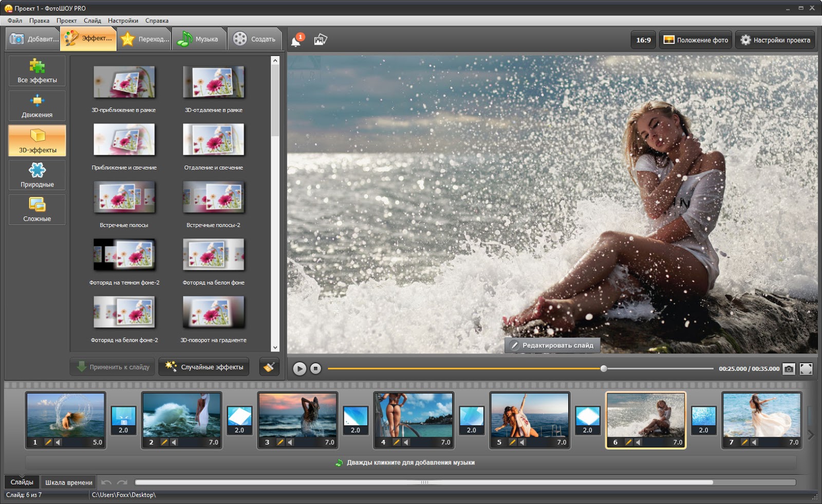Open the Файл menu
The height and width of the screenshot is (504, 822).
click(15, 21)
